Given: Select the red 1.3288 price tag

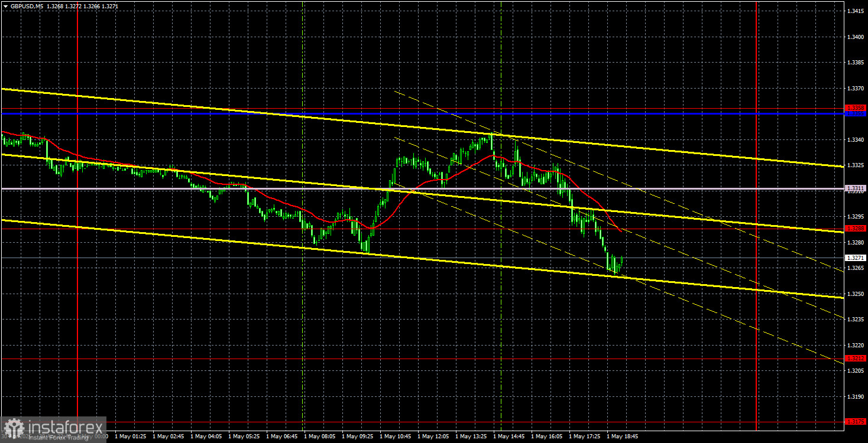Looking at the screenshot, I should 856,229.
